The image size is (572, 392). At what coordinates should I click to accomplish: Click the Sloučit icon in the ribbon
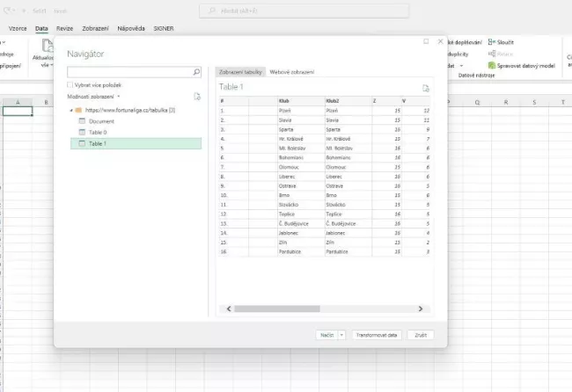click(491, 42)
